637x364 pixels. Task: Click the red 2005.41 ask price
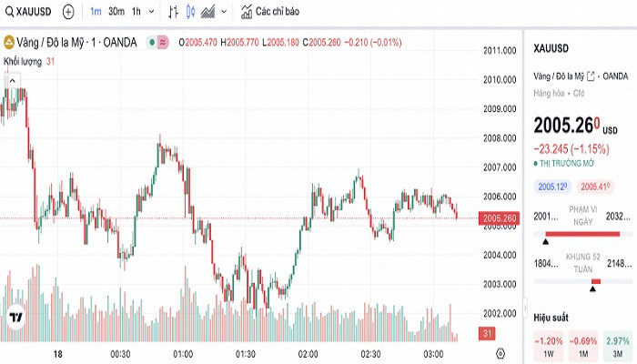594,187
